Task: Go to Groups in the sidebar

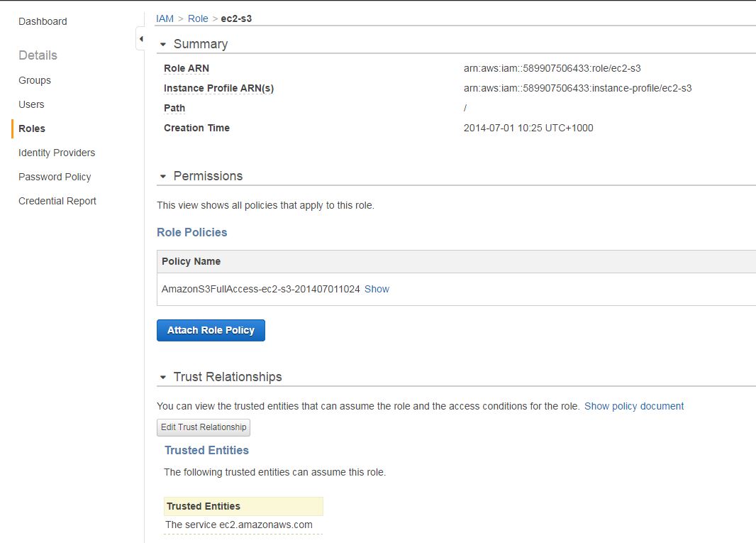Action: [x=35, y=80]
